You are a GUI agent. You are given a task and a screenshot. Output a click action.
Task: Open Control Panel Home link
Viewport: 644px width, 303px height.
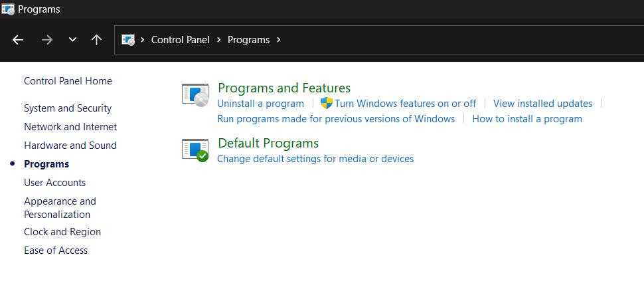68,81
